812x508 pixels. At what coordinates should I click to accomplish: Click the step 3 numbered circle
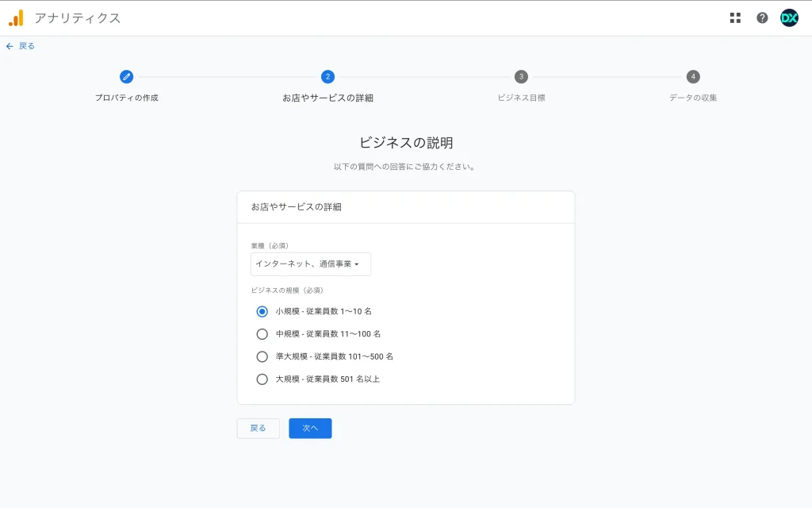[x=521, y=77]
